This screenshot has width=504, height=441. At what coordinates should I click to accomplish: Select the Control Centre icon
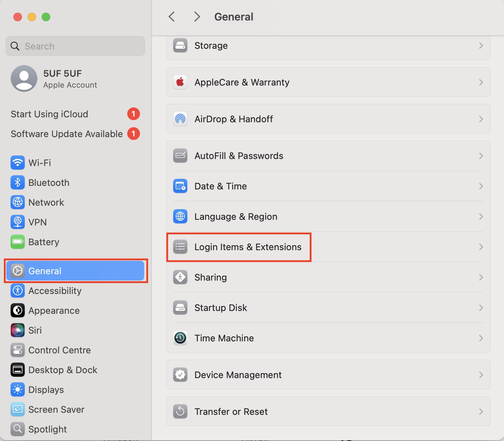click(18, 350)
